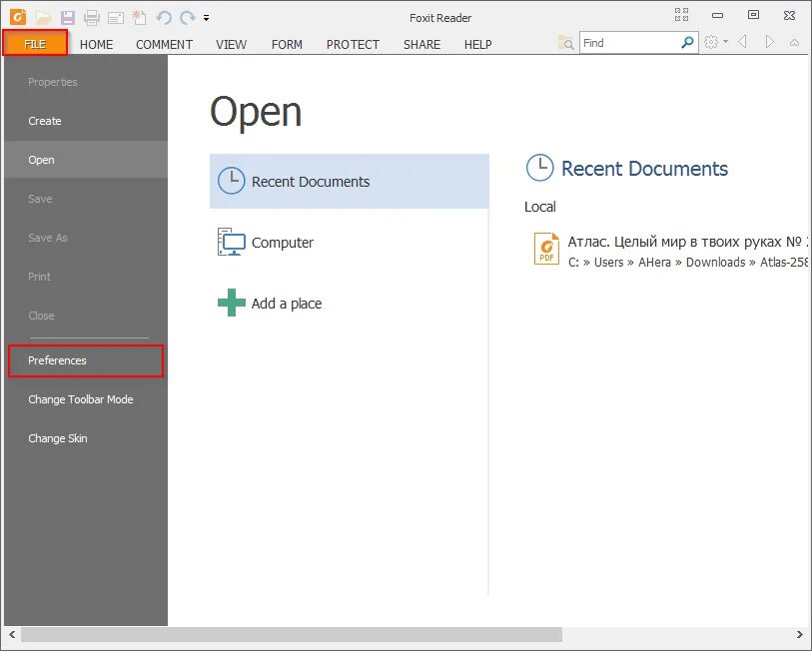The width and height of the screenshot is (812, 651).
Task: Choose Print in the File sidebar
Action: 86,276
